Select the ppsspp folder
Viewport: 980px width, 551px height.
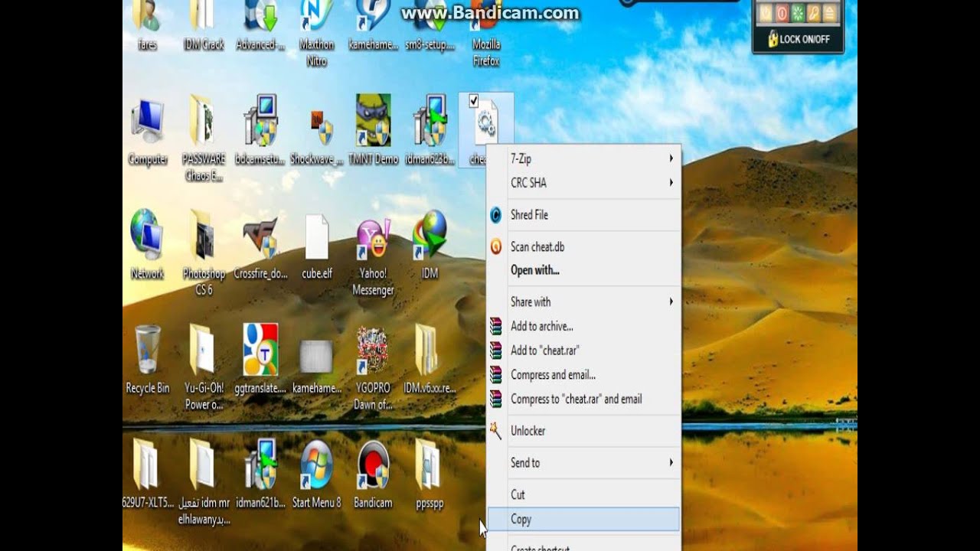click(x=430, y=473)
